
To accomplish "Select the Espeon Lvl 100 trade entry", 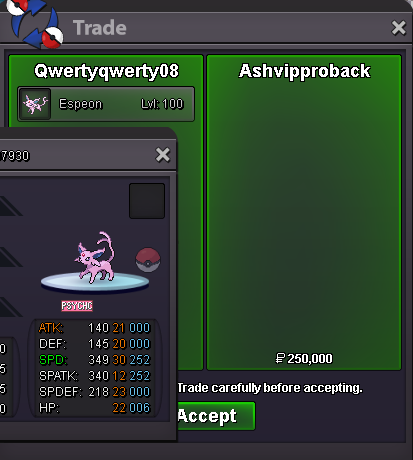I will click(106, 104).
